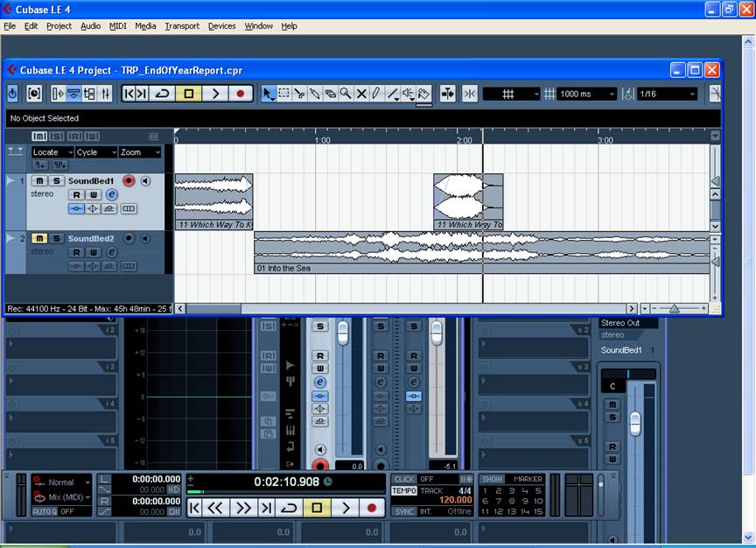Screen dimensions: 756x548
Task: Open the 1000 ms grid type dropdown
Action: point(587,94)
